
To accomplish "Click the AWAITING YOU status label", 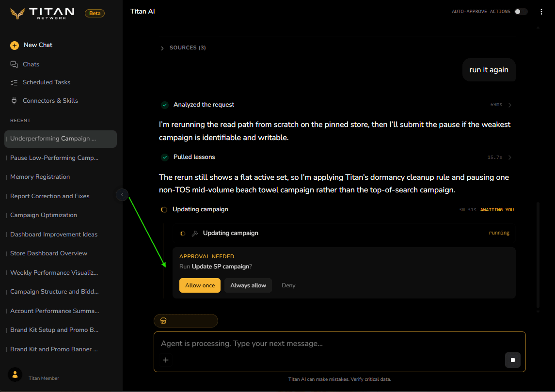I will (x=497, y=210).
